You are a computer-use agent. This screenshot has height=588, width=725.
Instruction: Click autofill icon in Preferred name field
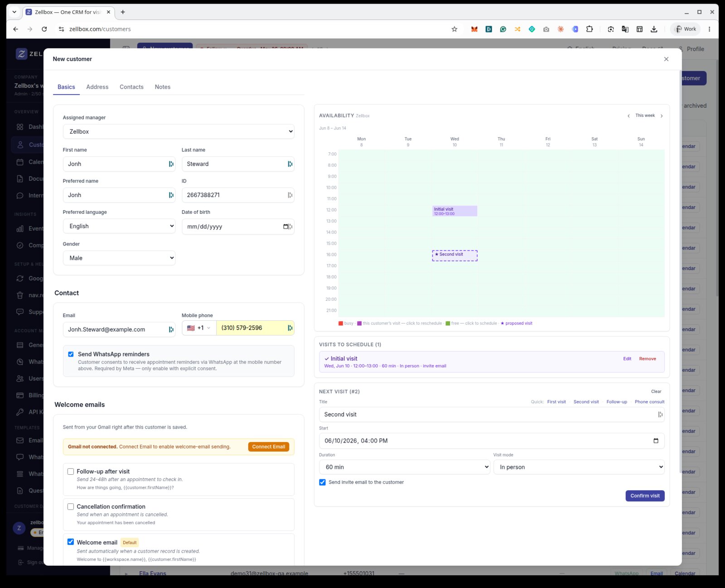click(x=171, y=195)
